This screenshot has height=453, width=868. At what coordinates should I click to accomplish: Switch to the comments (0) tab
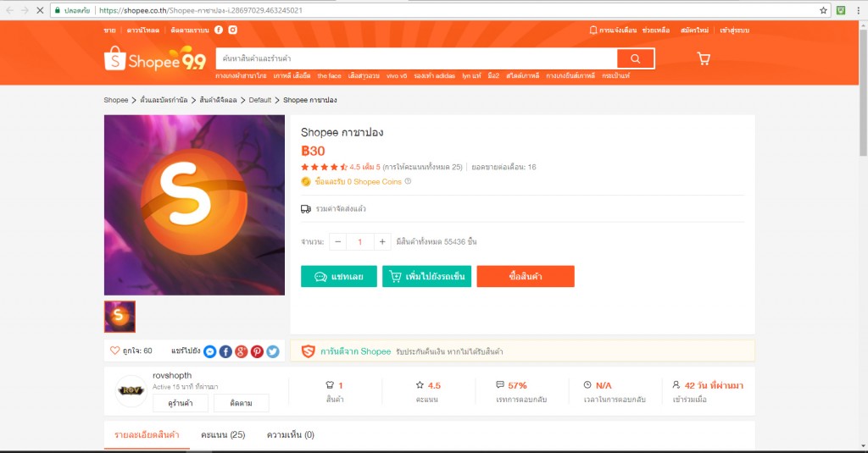[291, 434]
